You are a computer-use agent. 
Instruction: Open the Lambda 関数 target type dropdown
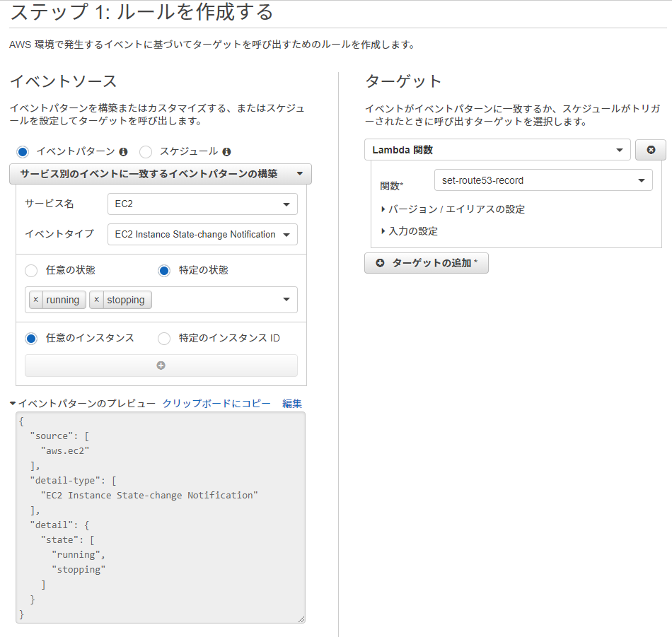pos(497,150)
